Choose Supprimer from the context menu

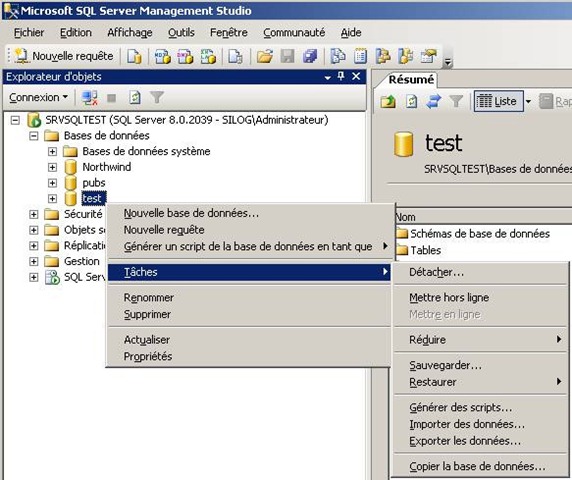coord(249,314)
